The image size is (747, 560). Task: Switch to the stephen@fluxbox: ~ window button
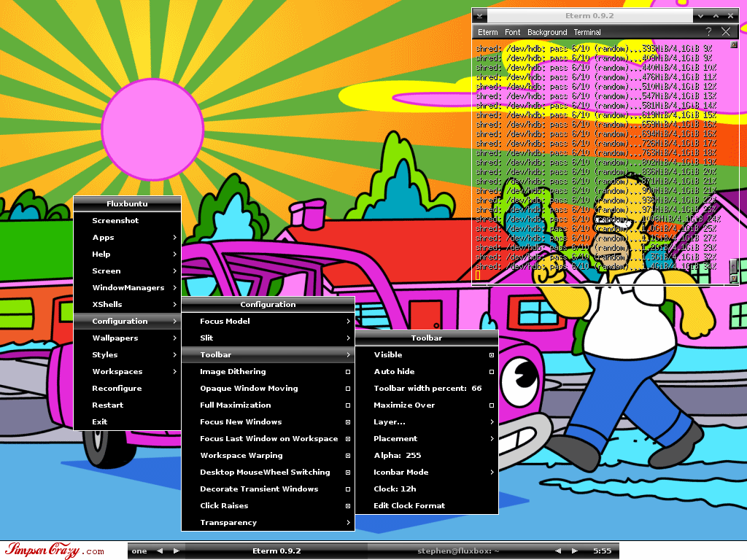point(458,551)
